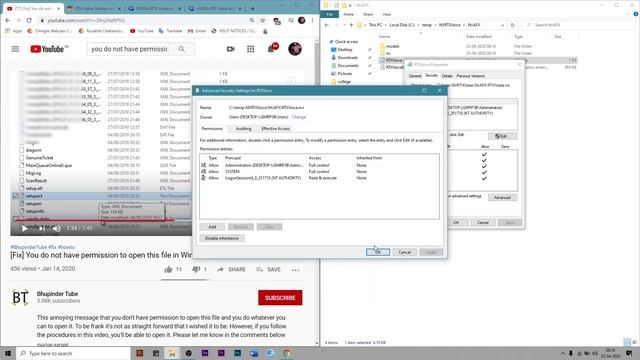Click the Change owner link

[299, 117]
